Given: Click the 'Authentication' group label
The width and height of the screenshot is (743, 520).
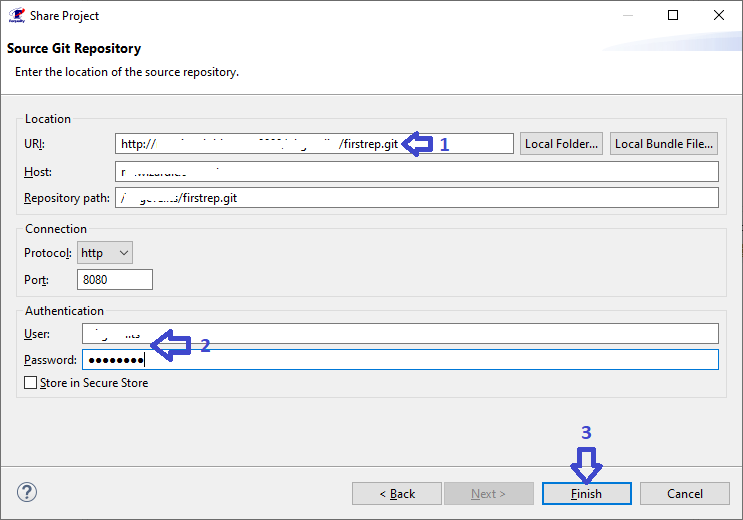Looking at the screenshot, I should (64, 311).
